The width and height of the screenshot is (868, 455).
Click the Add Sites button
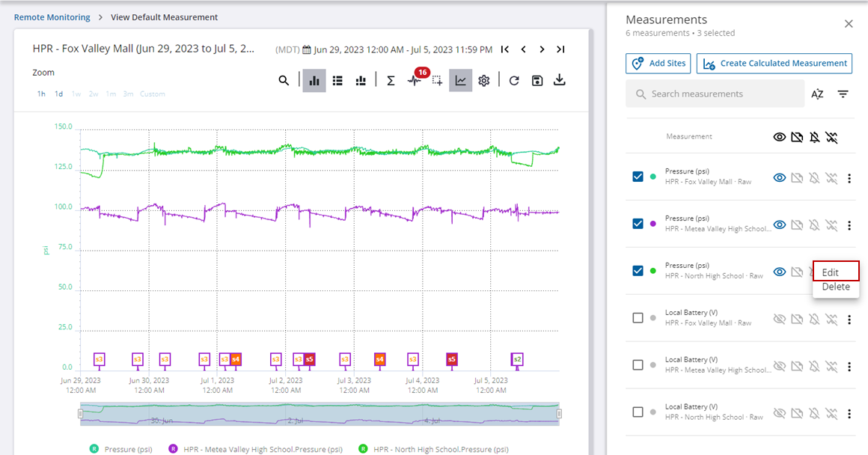pyautogui.click(x=658, y=64)
